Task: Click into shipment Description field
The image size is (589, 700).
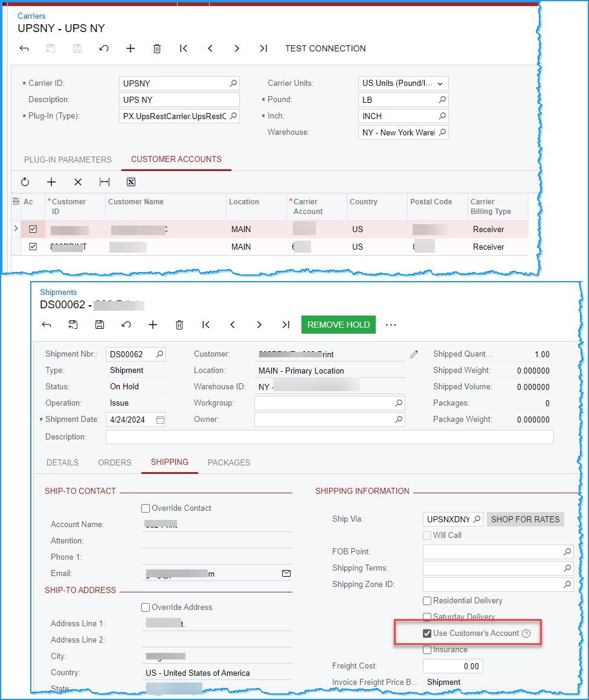Action: [x=329, y=437]
